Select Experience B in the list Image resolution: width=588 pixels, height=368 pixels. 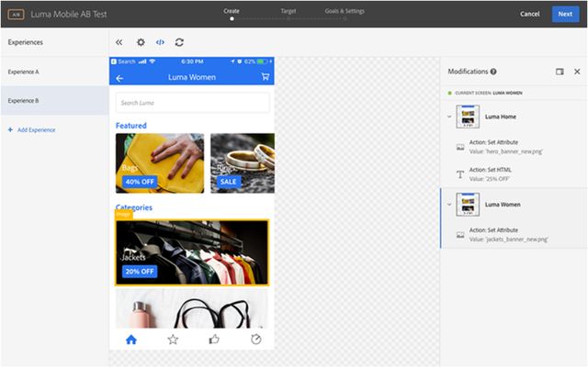pos(54,100)
